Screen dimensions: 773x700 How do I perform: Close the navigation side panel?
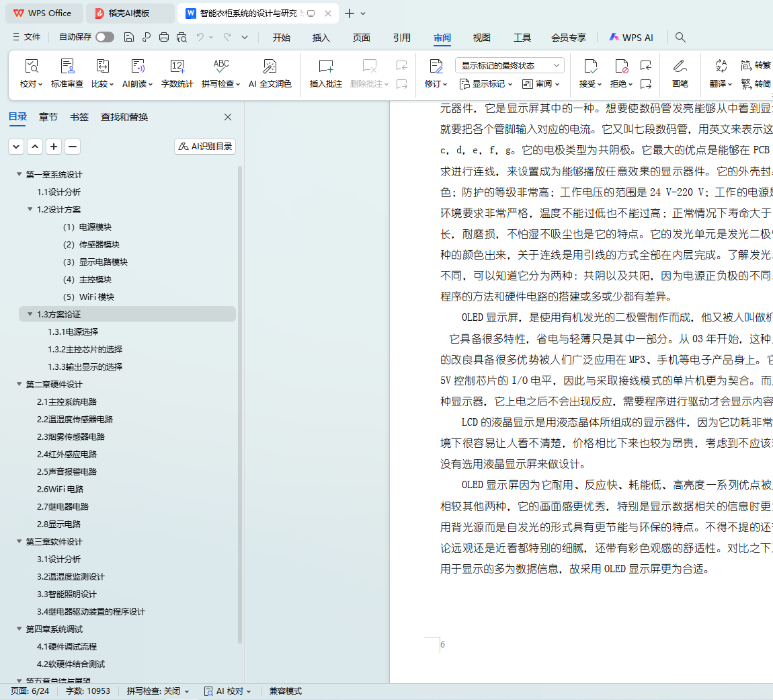pos(228,117)
